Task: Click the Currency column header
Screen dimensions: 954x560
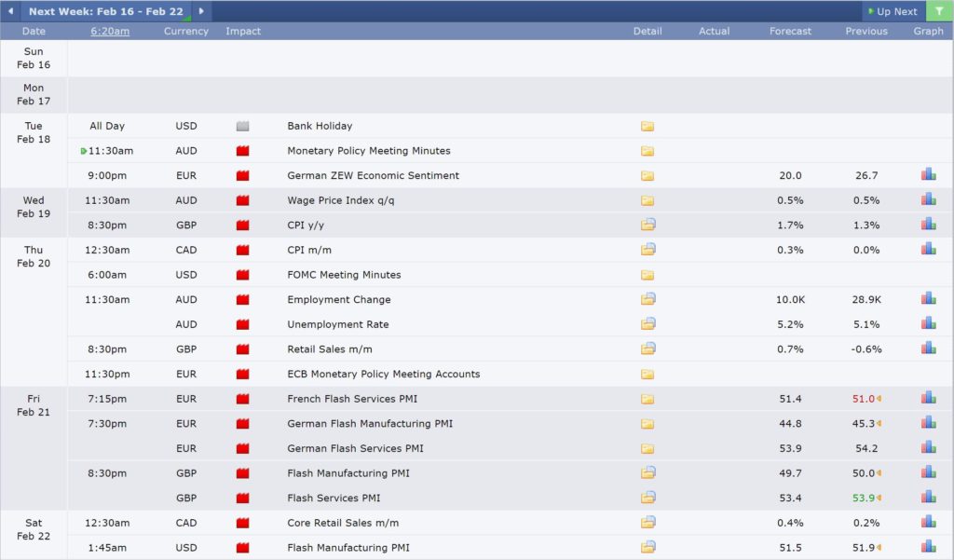Action: click(186, 31)
